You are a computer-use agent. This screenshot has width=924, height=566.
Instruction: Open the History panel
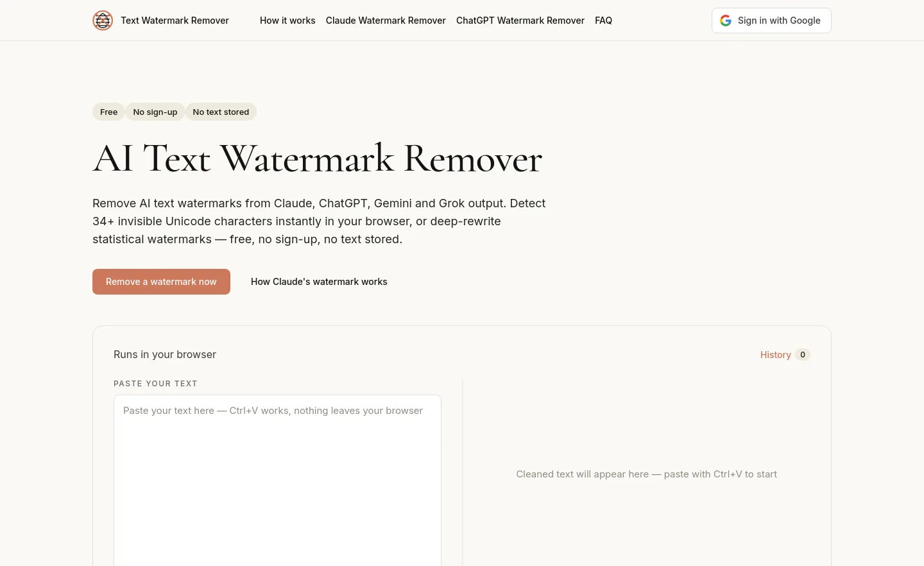(x=785, y=355)
